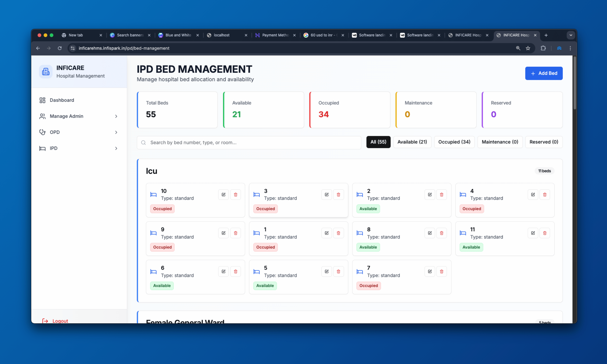Image resolution: width=607 pixels, height=364 pixels.
Task: Switch to the localhost browser tab
Action: 222,35
